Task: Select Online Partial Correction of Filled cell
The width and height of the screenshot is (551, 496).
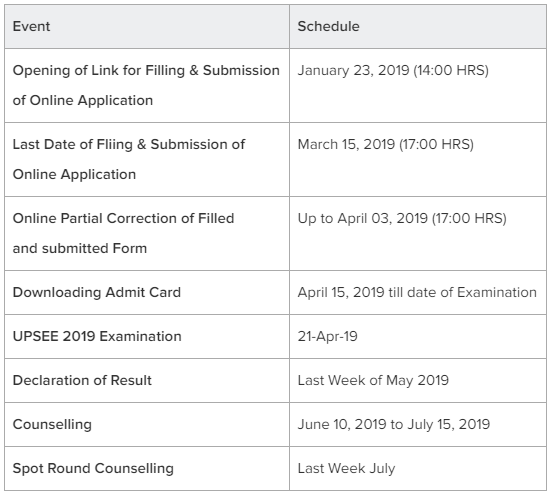Action: (147, 233)
